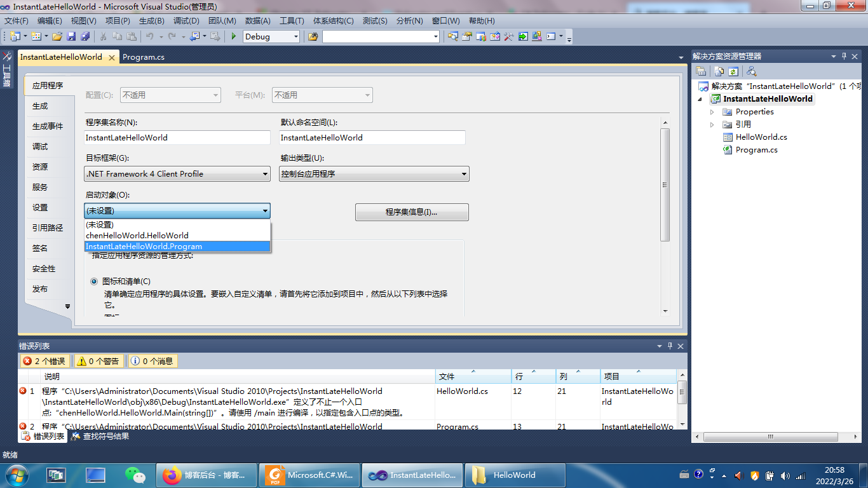Click View Class Diagram in Solution Explorer
868x488 pixels.
click(752, 71)
